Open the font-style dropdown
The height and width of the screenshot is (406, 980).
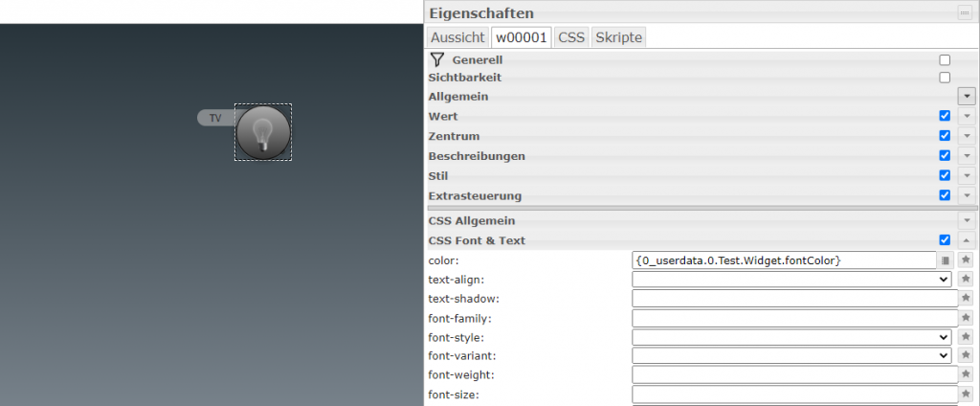point(791,337)
